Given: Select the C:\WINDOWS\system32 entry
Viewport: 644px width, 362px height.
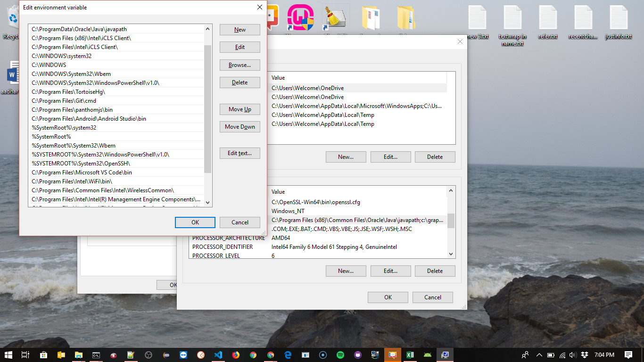Looking at the screenshot, I should (116, 56).
